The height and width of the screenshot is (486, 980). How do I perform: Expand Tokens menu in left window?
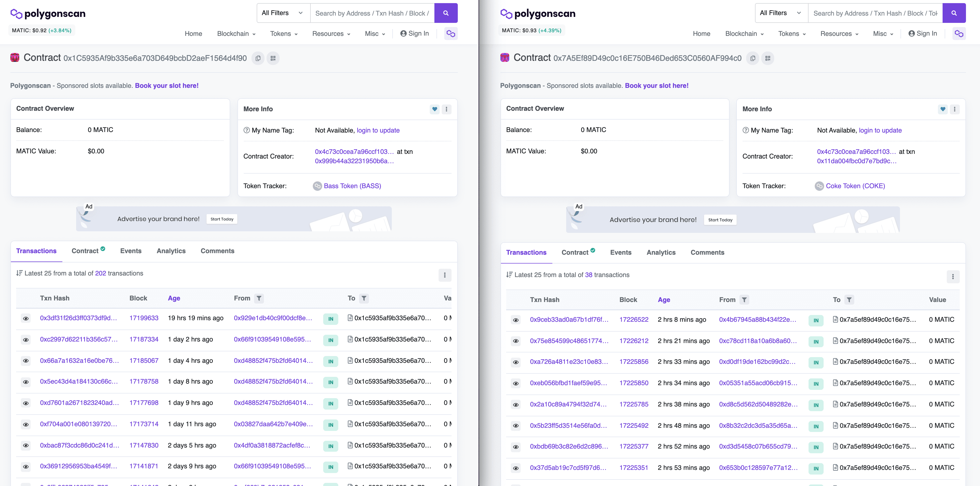284,34
